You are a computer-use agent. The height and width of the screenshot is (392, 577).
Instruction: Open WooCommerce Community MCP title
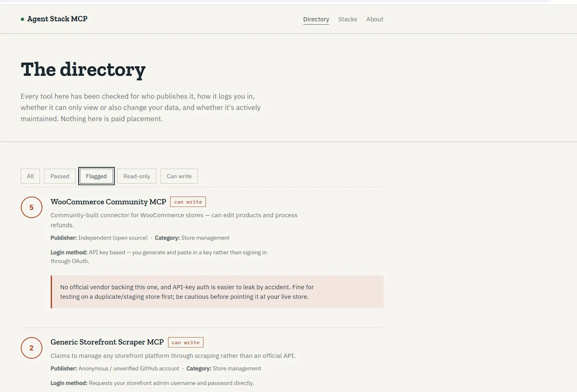(108, 202)
